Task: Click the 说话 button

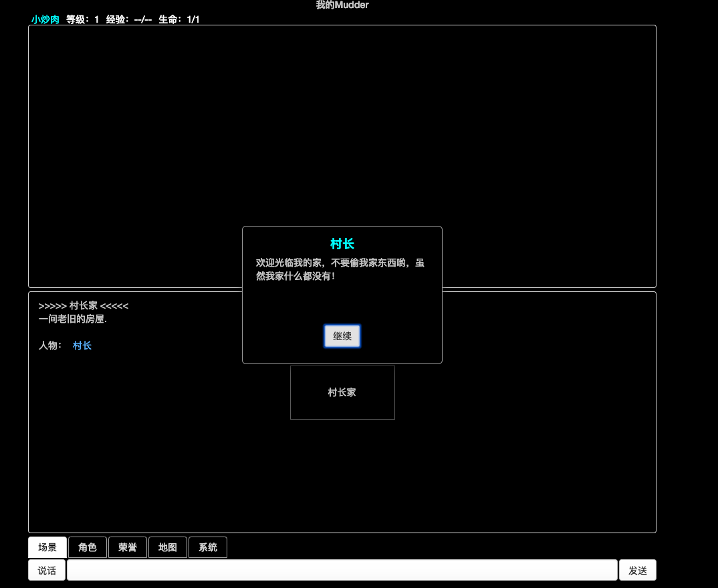Action: (47, 570)
